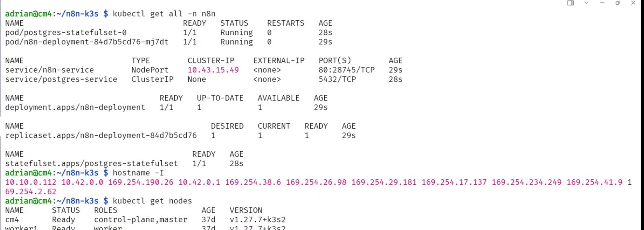Click pod/n8n-deployment-84d7b5cd76-mj7dt text
644x230 pixels.
pos(87,42)
